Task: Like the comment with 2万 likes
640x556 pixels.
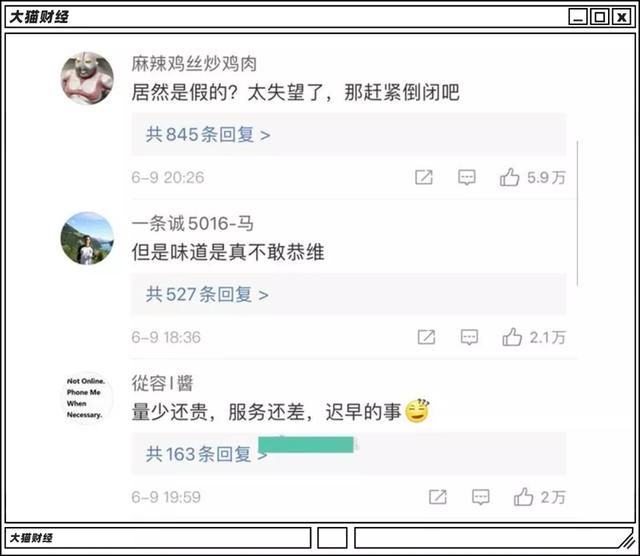Action: tap(523, 497)
